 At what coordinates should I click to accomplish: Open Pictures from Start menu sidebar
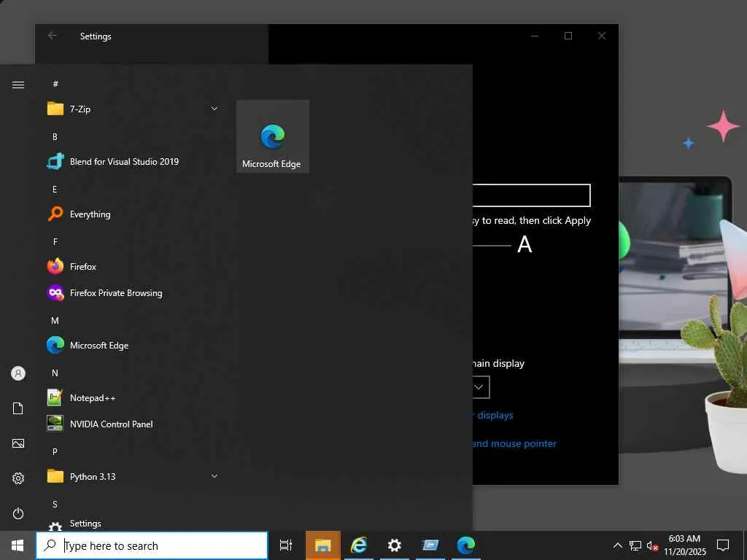point(18,443)
